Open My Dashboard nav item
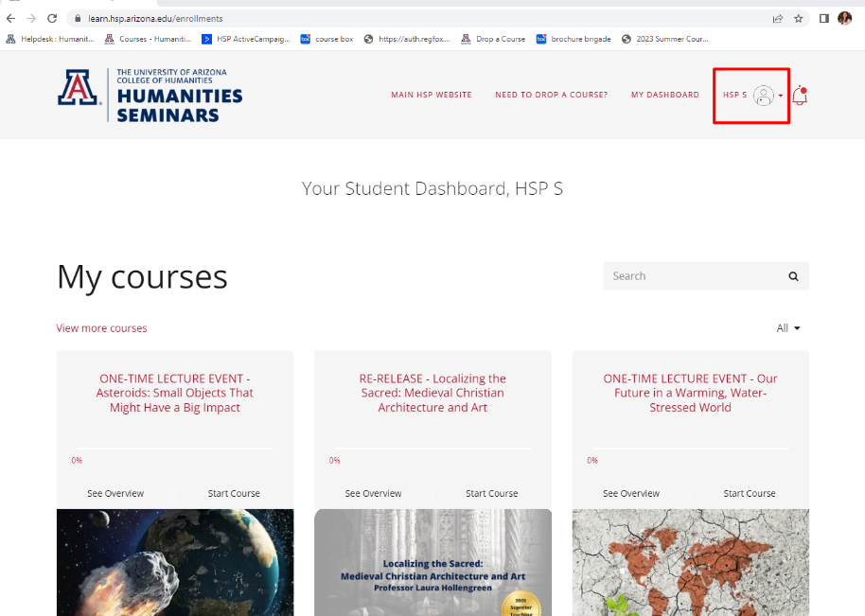This screenshot has height=616, width=865. pos(664,95)
